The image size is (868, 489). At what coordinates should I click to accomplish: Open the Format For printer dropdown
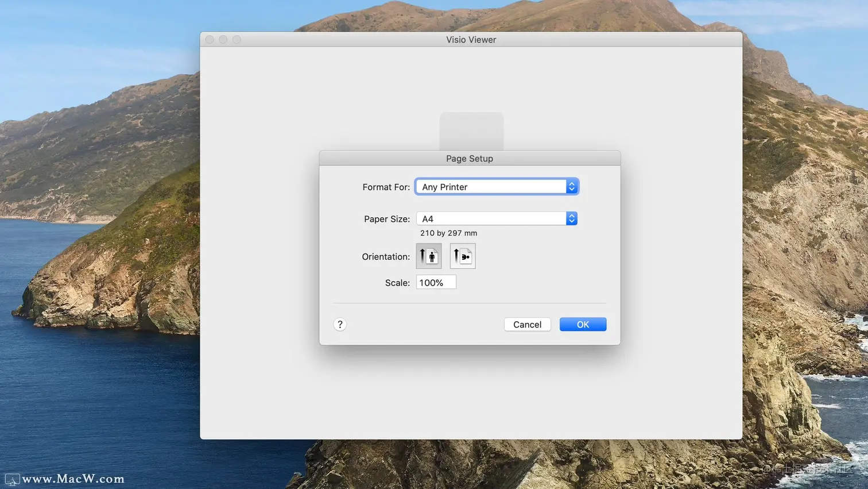[497, 187]
